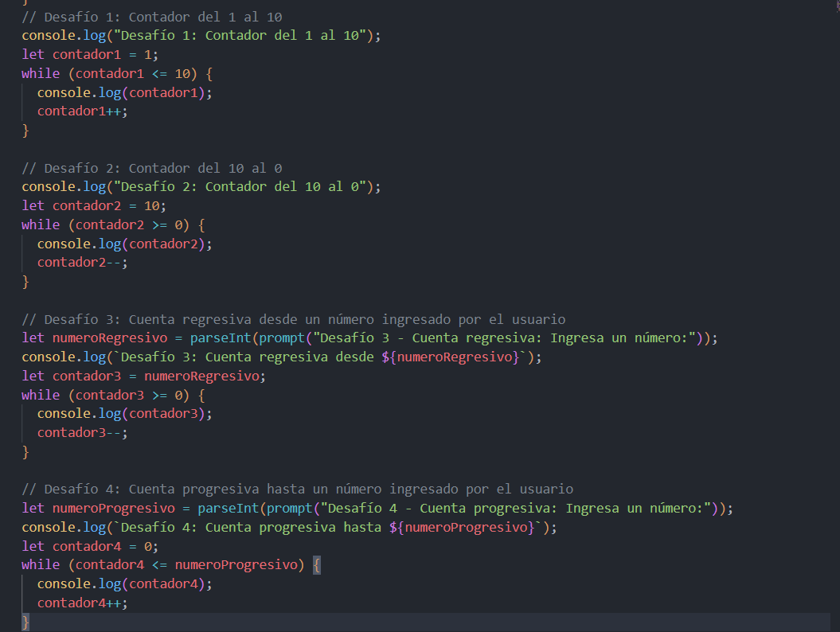This screenshot has width=840, height=632.
Task: Select the line 'let contador2 = 10;'
Action: tap(94, 205)
